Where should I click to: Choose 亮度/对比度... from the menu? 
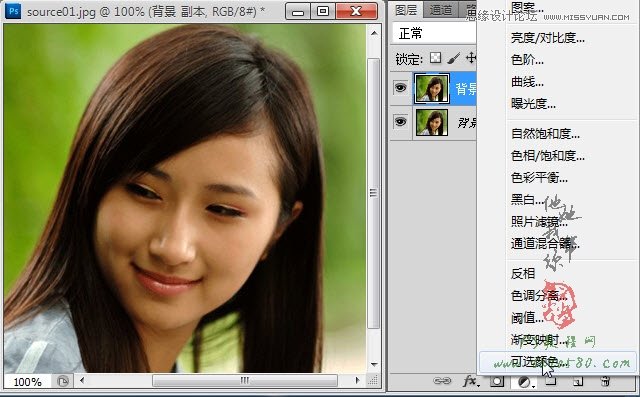(x=548, y=38)
